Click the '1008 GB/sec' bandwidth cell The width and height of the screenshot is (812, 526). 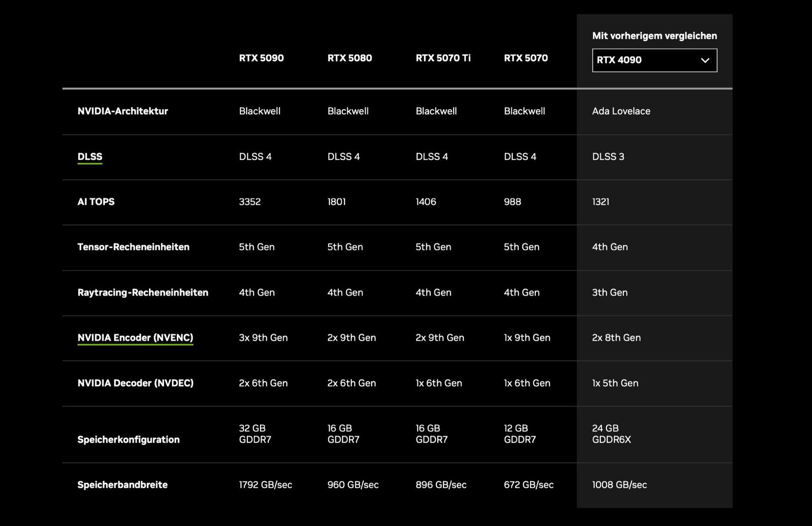(620, 485)
